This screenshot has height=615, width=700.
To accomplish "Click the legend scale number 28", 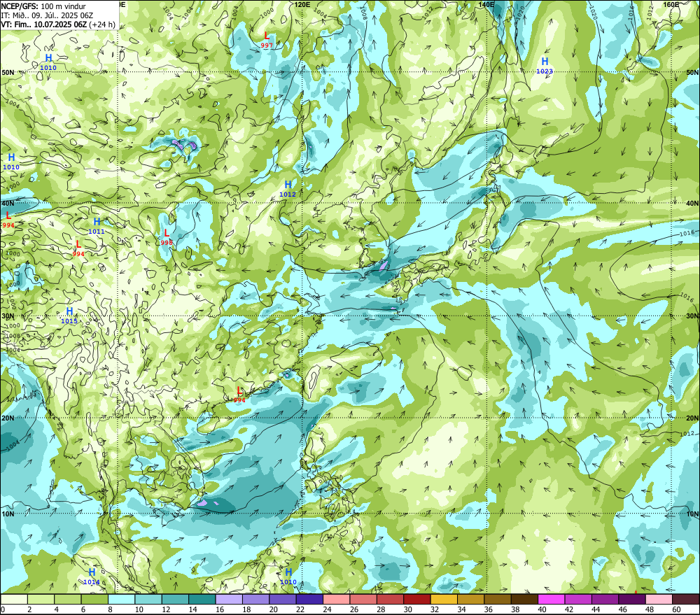I will coord(381,609).
